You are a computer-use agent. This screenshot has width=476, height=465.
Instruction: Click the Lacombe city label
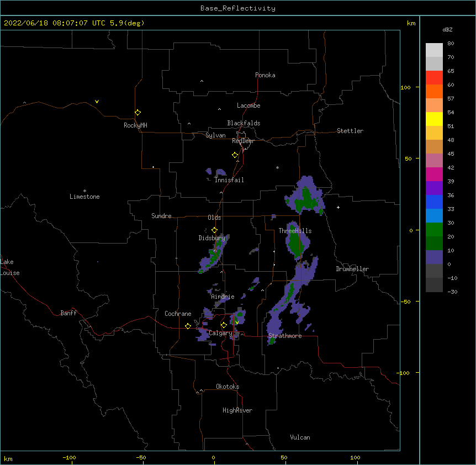(x=248, y=105)
